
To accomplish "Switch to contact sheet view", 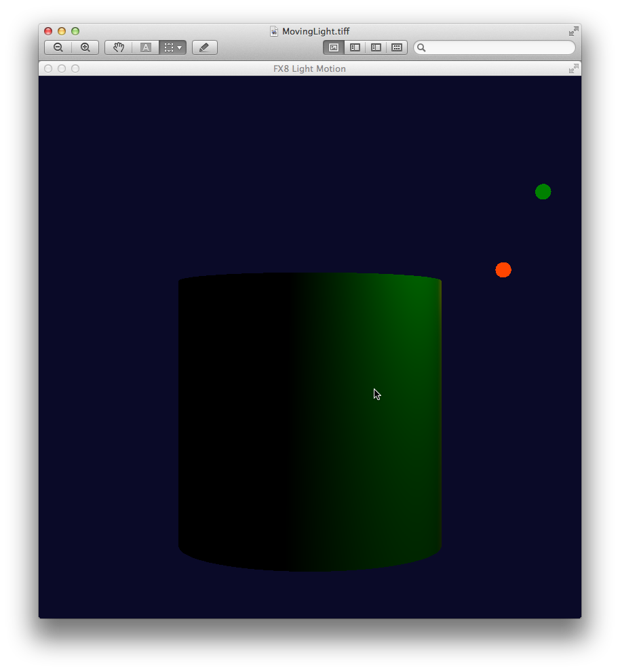I will coord(397,47).
